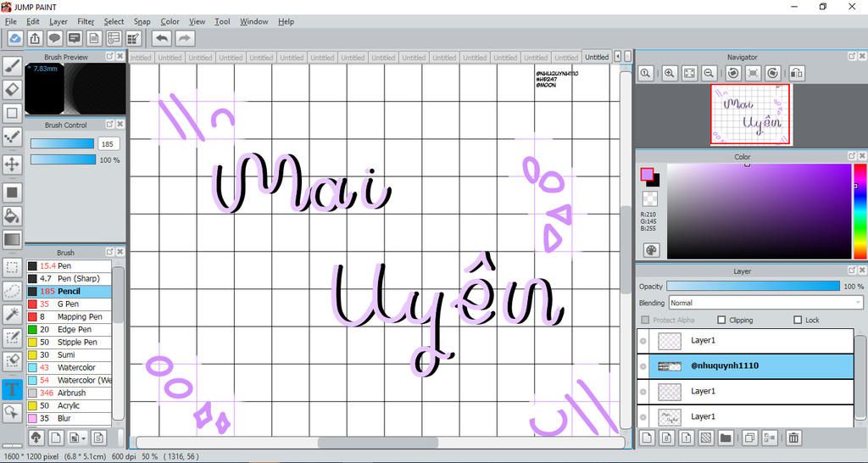Viewport: 868px width, 463px height.
Task: Delete layer with trash icon
Action: 793,438
